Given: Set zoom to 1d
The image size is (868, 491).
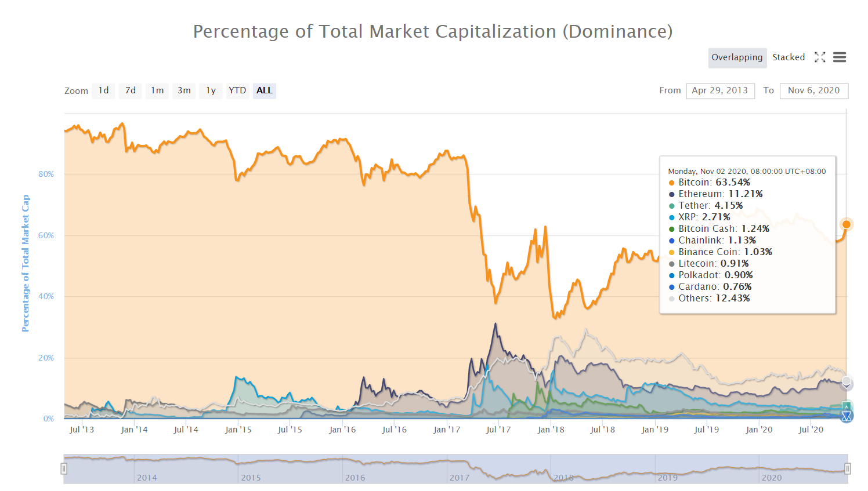Looking at the screenshot, I should [x=103, y=90].
